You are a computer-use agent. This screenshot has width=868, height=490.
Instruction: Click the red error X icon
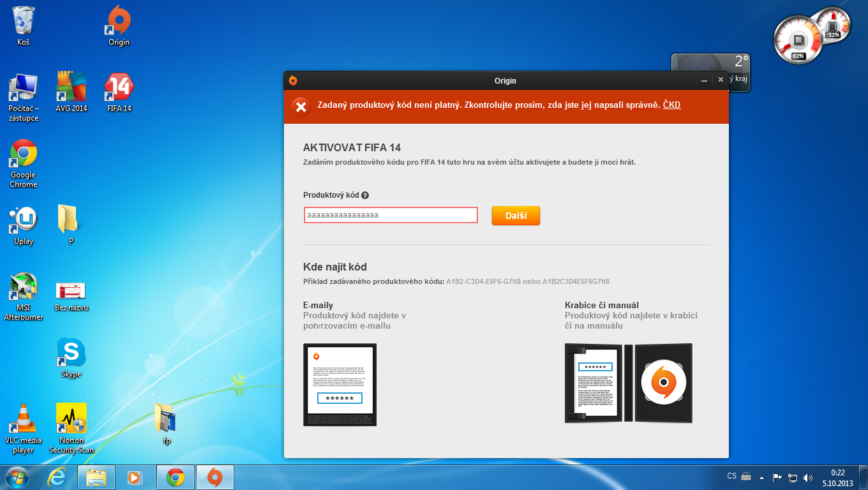point(300,106)
